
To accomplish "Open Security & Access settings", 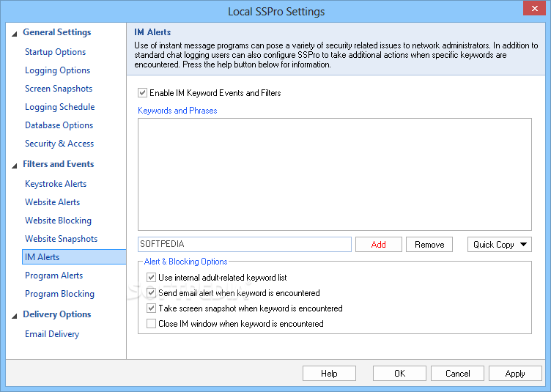I will [x=59, y=144].
